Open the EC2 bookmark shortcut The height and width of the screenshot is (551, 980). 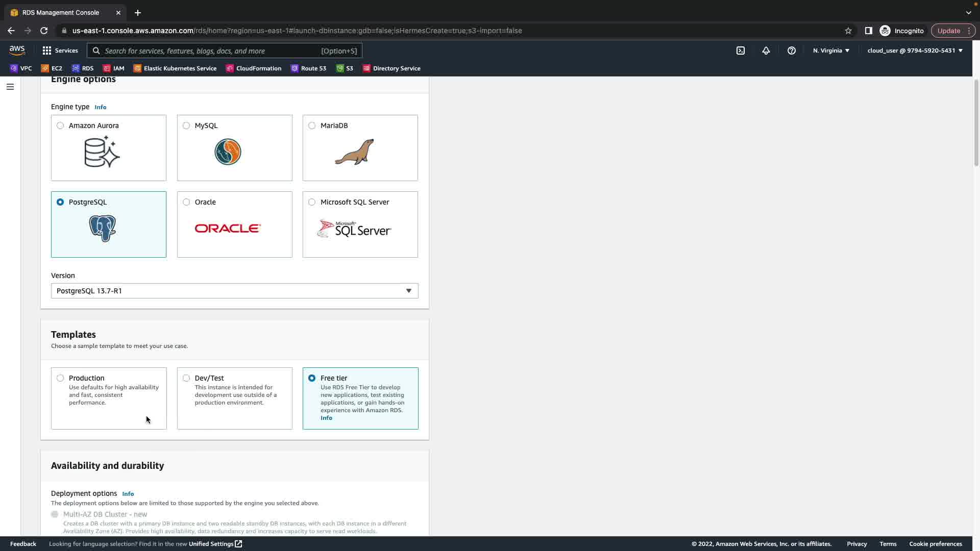coord(52,68)
